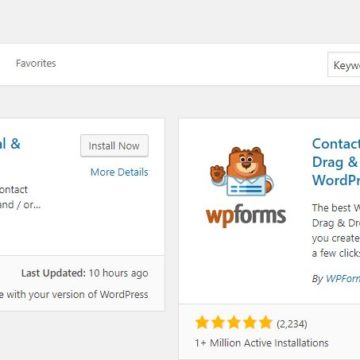
Task: Click the left plugin description mentioning contact
Action: point(20,197)
